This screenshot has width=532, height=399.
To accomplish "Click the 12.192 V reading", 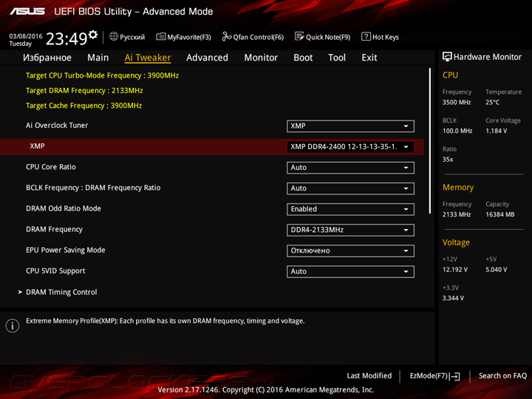I will pyautogui.click(x=454, y=270).
